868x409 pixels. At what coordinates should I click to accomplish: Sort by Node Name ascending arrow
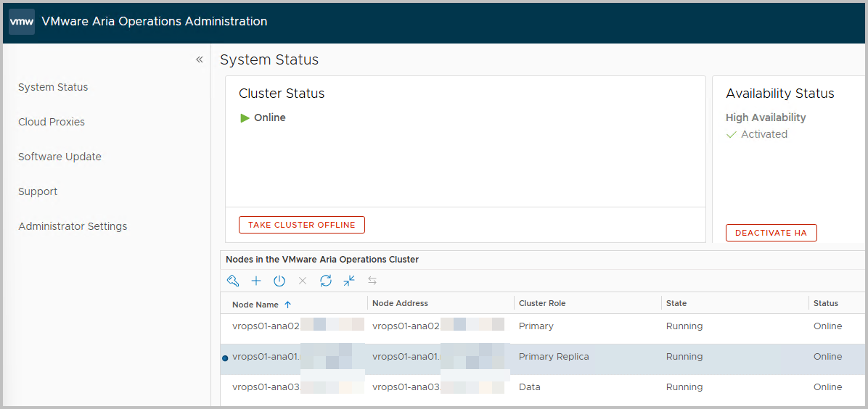tap(287, 305)
